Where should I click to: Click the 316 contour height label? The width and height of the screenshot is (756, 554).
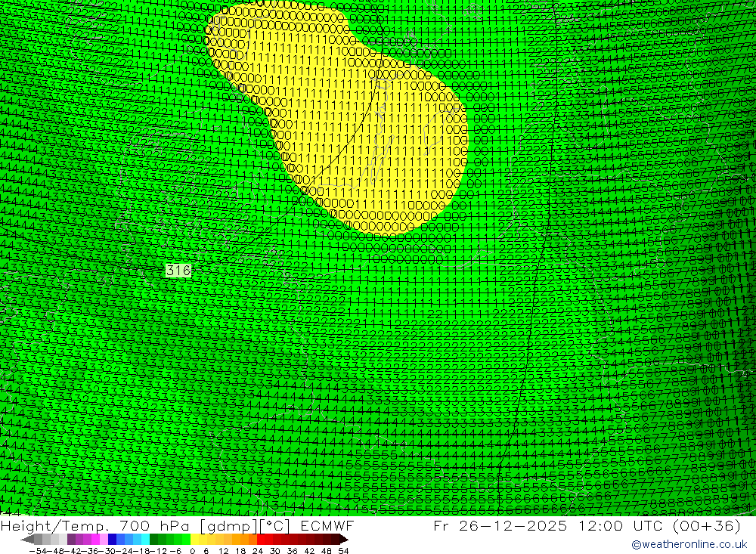point(178,271)
